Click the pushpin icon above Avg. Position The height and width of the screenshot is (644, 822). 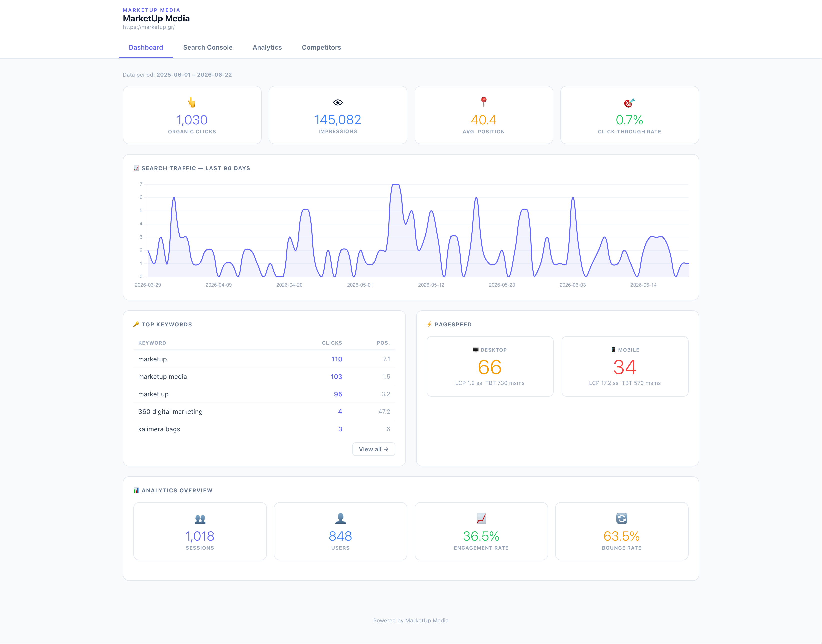coord(484,102)
